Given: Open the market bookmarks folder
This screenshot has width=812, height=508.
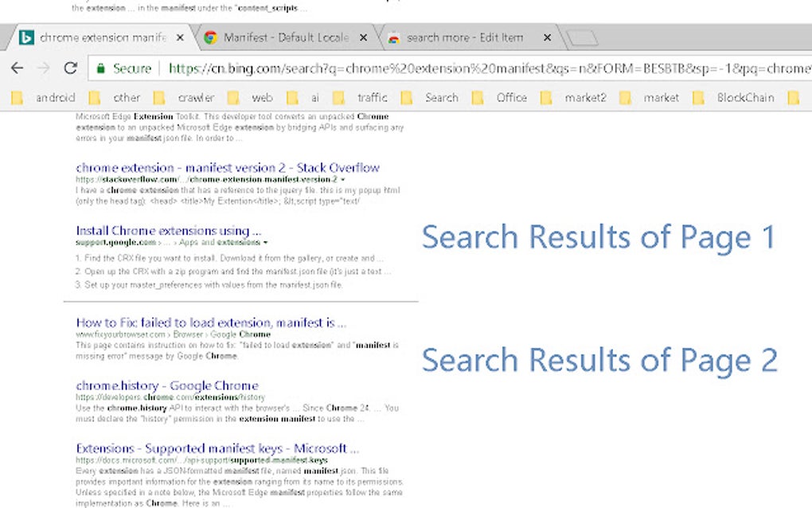Looking at the screenshot, I should (650, 97).
